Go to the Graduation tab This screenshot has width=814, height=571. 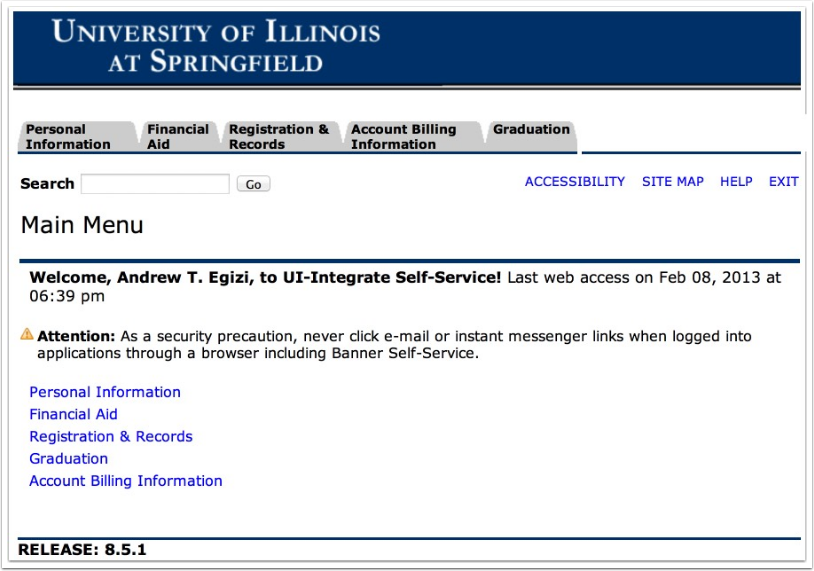(531, 137)
